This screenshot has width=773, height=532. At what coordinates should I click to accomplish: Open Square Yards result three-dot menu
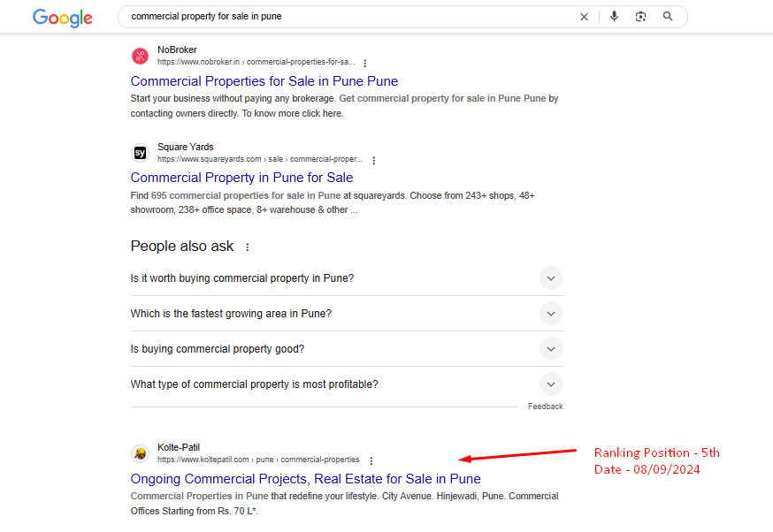[x=374, y=161]
